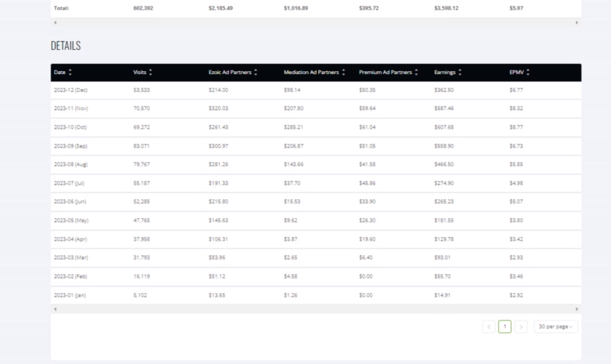The width and height of the screenshot is (611, 364).
Task: Click September visits value 83,071
Action: coord(141,146)
